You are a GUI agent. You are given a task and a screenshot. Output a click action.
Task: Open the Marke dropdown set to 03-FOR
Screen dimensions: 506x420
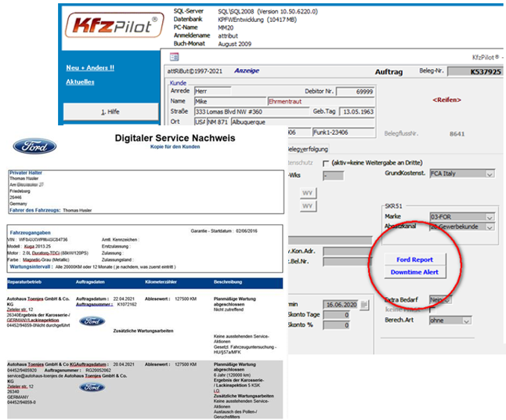[490, 216]
